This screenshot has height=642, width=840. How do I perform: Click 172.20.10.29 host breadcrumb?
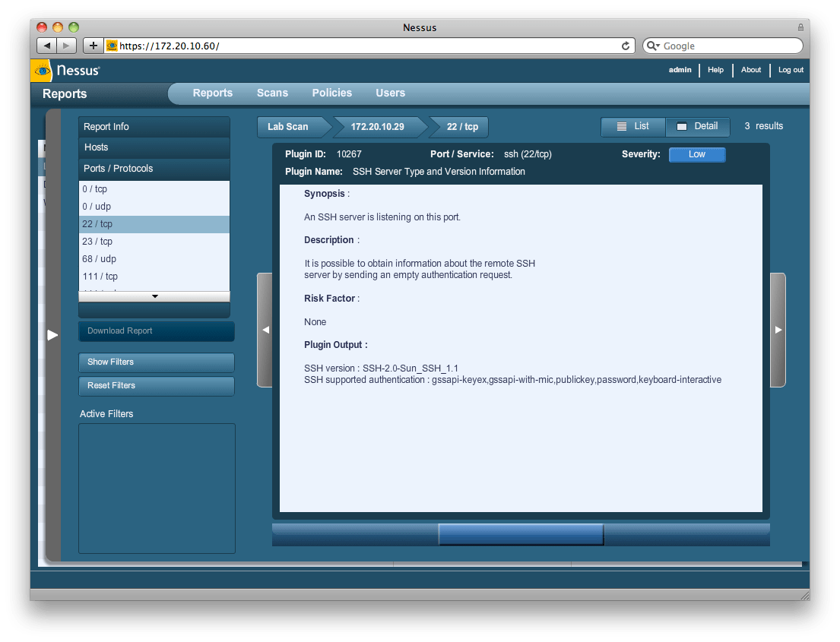[378, 127]
